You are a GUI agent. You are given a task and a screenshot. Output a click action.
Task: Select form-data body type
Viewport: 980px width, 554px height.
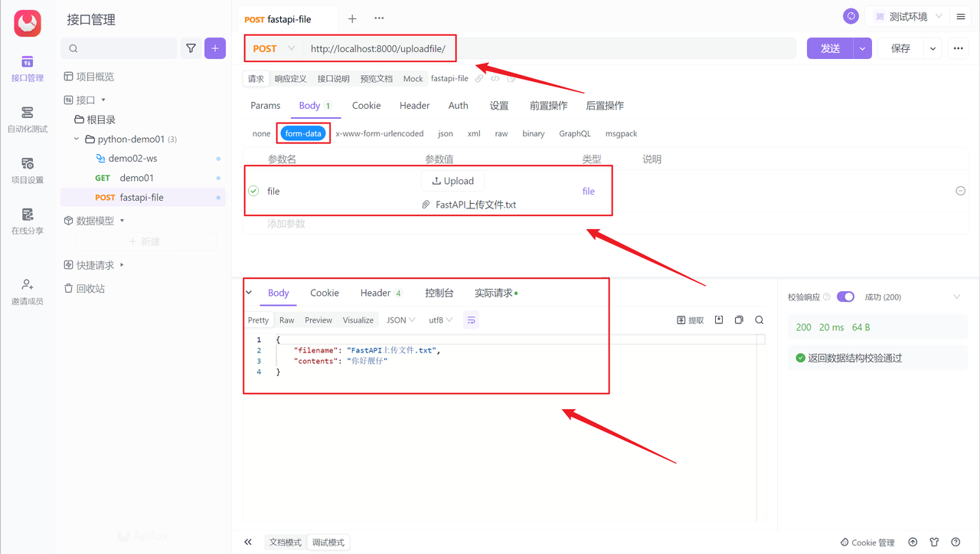[x=303, y=133]
